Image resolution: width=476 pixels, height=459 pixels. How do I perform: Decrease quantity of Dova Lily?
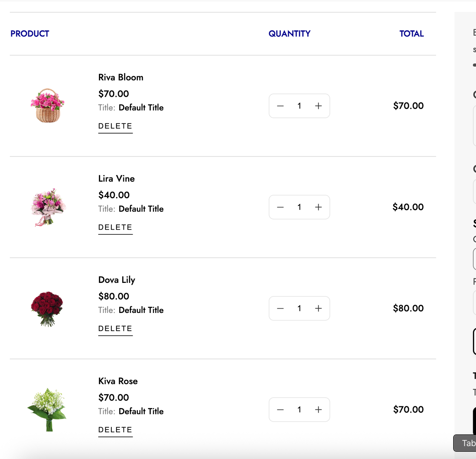coord(280,308)
